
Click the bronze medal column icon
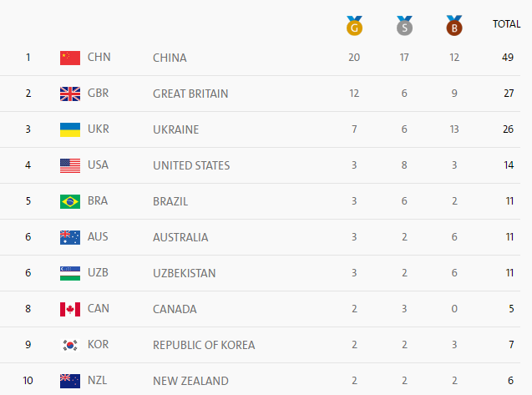454,26
